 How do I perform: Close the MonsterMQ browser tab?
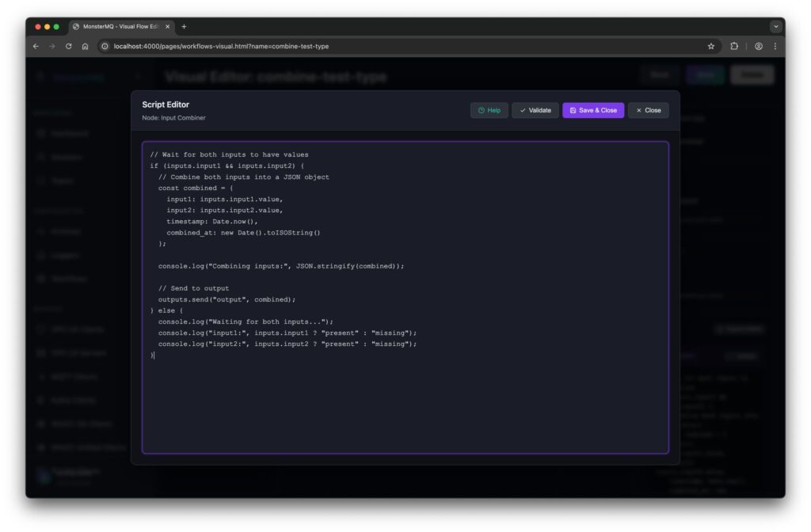tap(167, 26)
